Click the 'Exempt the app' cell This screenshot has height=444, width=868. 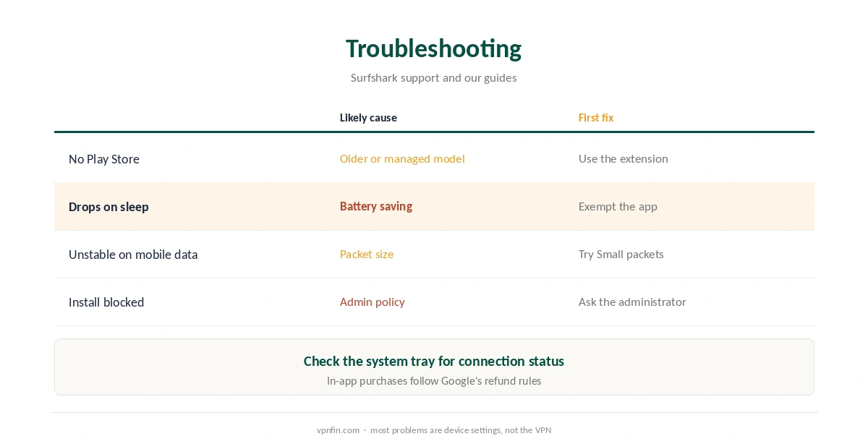click(x=618, y=207)
